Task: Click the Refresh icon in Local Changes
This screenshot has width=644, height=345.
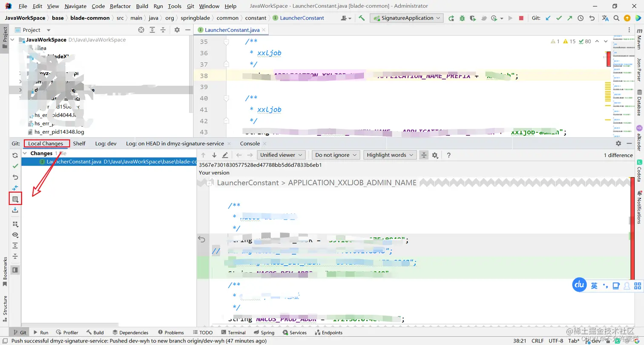Action: click(15, 155)
